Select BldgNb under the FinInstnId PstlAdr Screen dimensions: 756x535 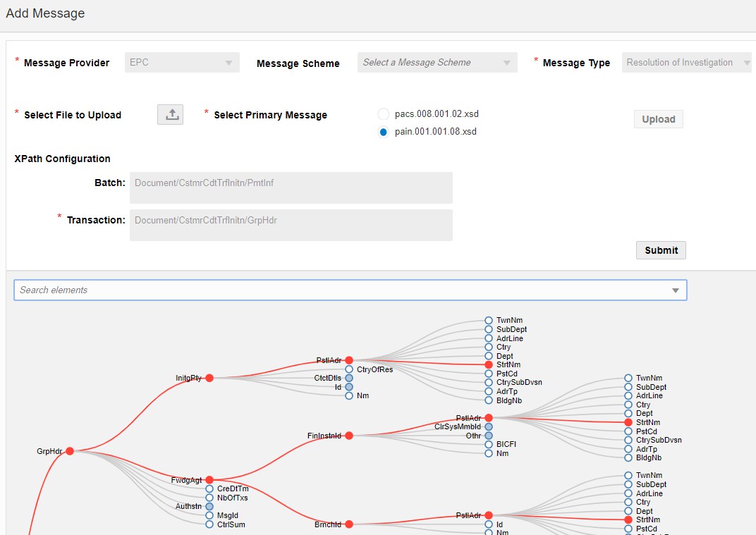tap(628, 457)
